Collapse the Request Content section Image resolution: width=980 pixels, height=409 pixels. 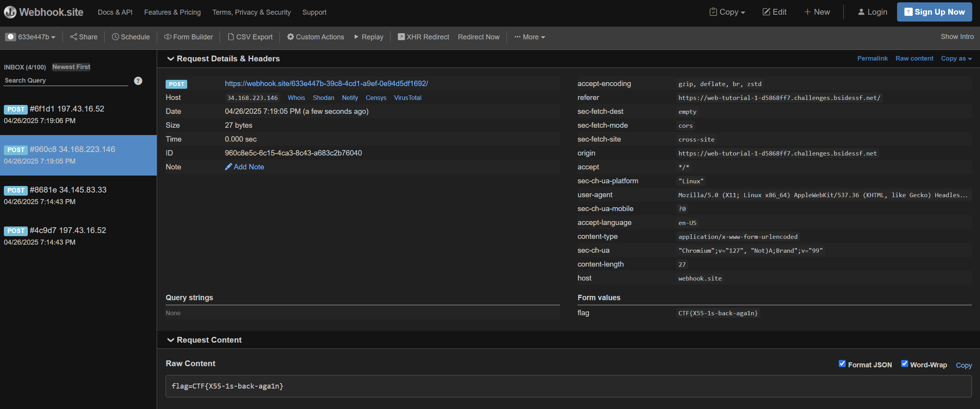click(205, 340)
